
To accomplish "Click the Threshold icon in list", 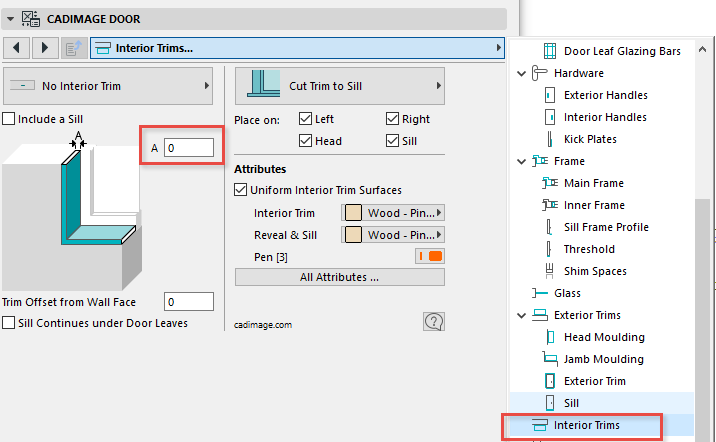I will [x=550, y=249].
